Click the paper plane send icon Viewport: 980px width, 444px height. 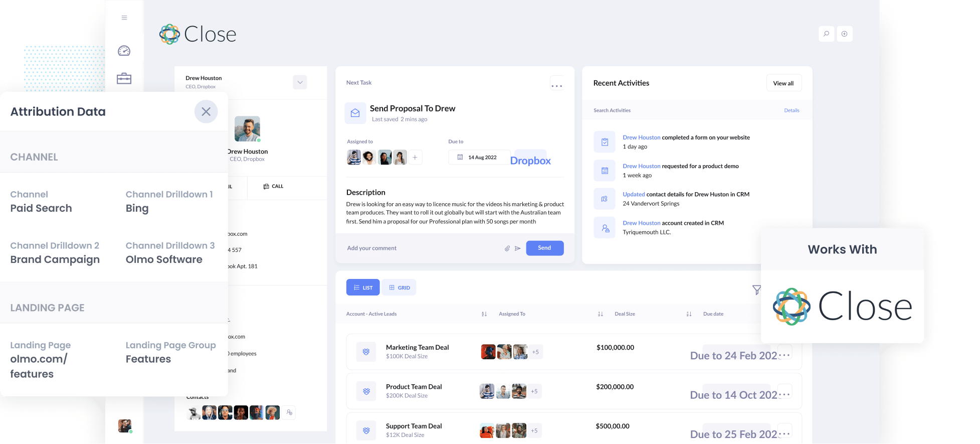(x=517, y=248)
